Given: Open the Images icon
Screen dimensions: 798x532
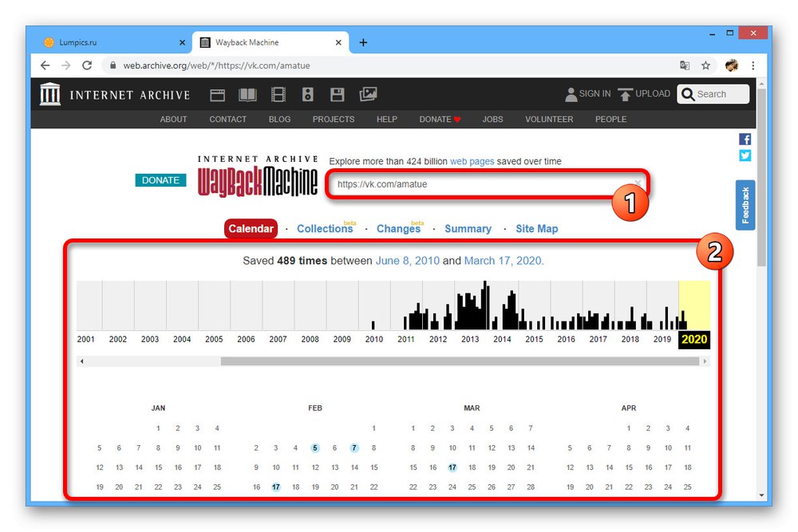Looking at the screenshot, I should coord(368,94).
